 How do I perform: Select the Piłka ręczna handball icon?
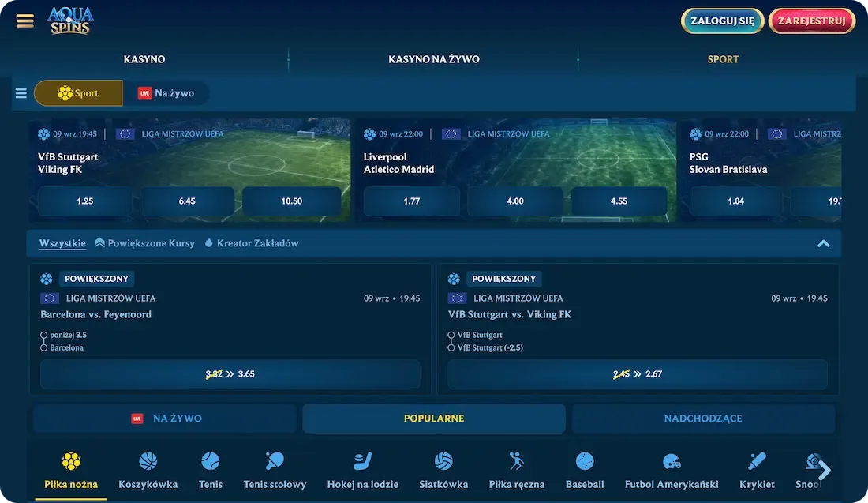tap(517, 461)
